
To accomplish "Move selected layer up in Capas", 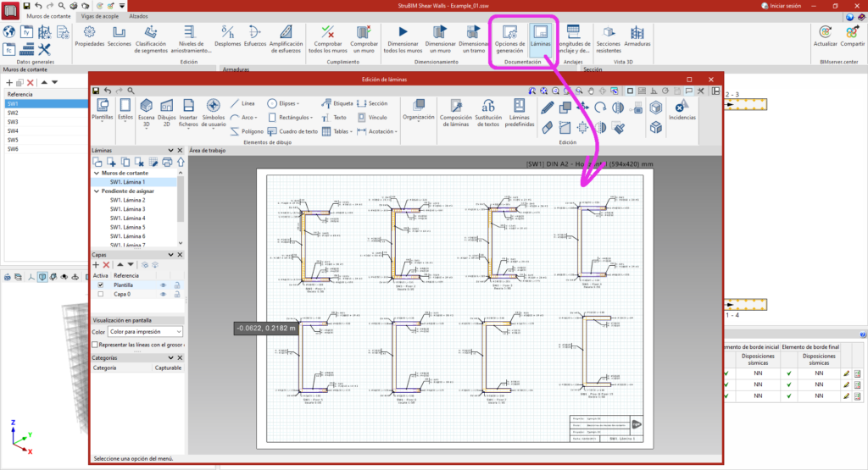I will coord(120,265).
